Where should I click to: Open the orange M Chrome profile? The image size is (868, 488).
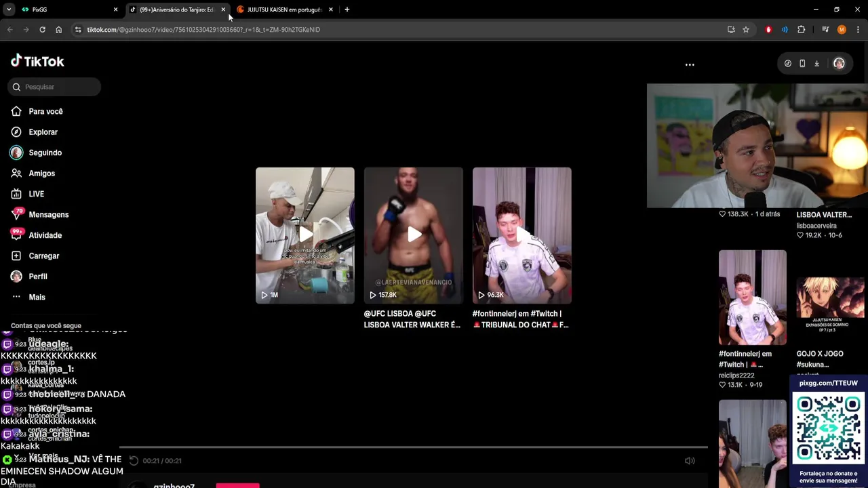[x=842, y=30]
